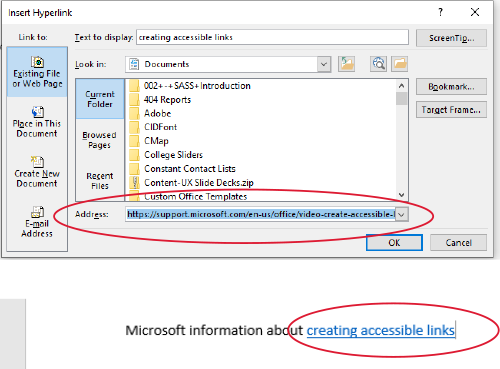Cancel the Insert Hyperlink dialog
The height and width of the screenshot is (369, 500).
(458, 242)
